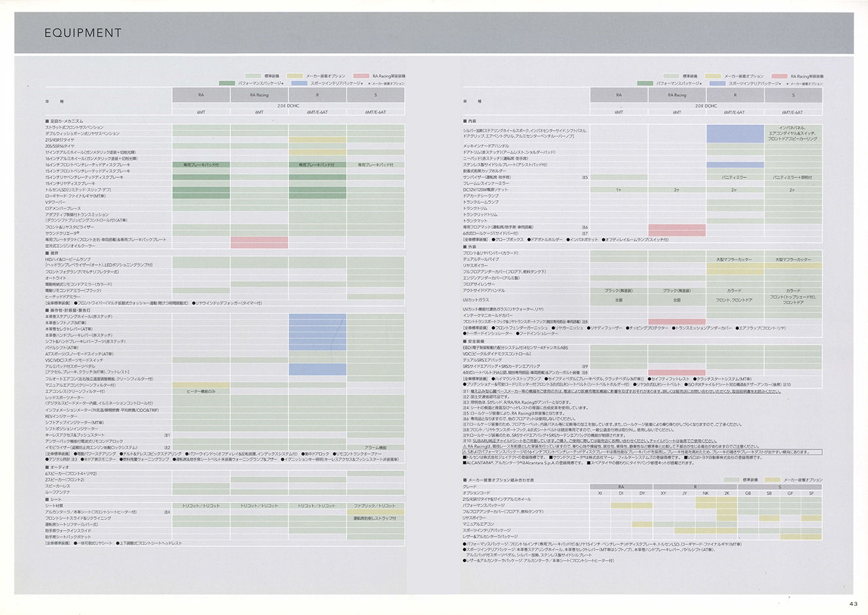Click cell 'バニティミラー+照明付' in S column
The height and width of the screenshot is (615, 868).
793,177
